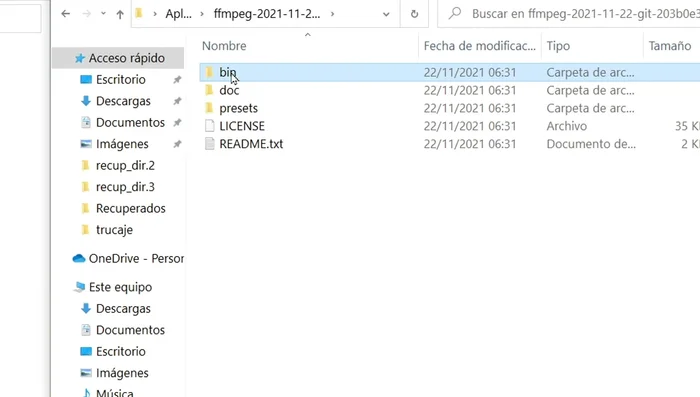Click Escritorio icon under Este equipo

coord(86,351)
